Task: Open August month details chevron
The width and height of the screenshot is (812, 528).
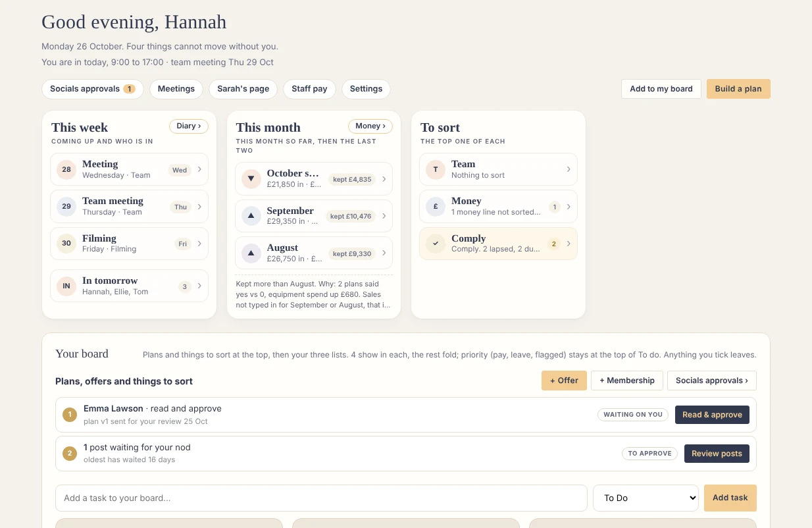Action: coord(384,253)
